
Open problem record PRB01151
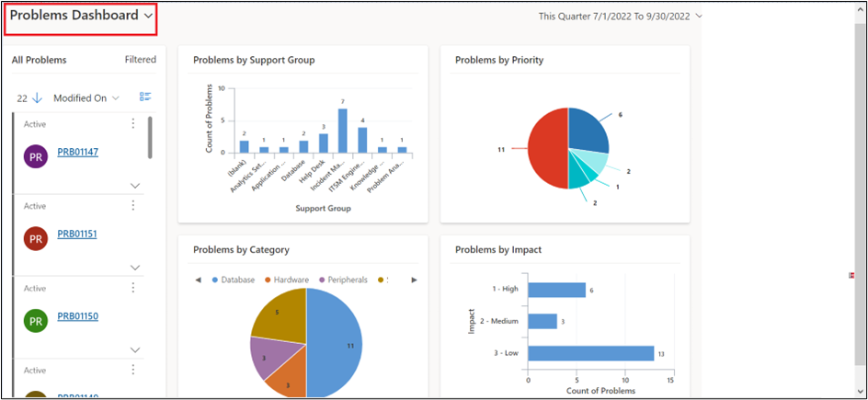[x=77, y=234]
